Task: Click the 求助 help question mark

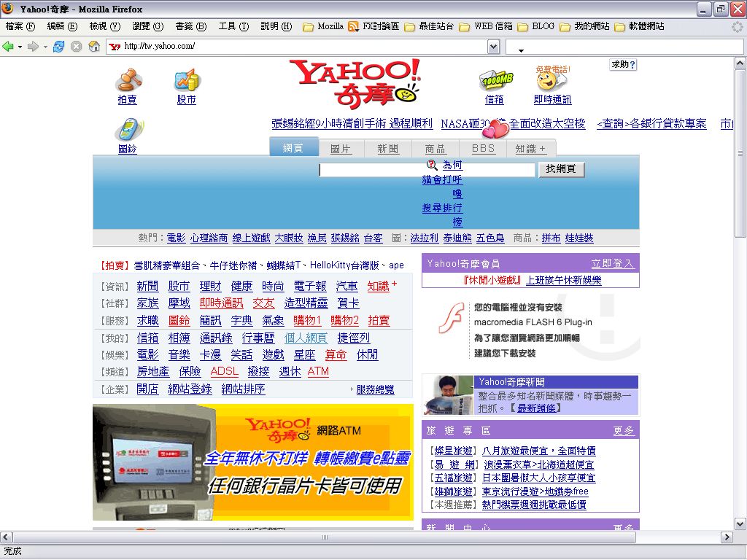Action: coord(623,65)
